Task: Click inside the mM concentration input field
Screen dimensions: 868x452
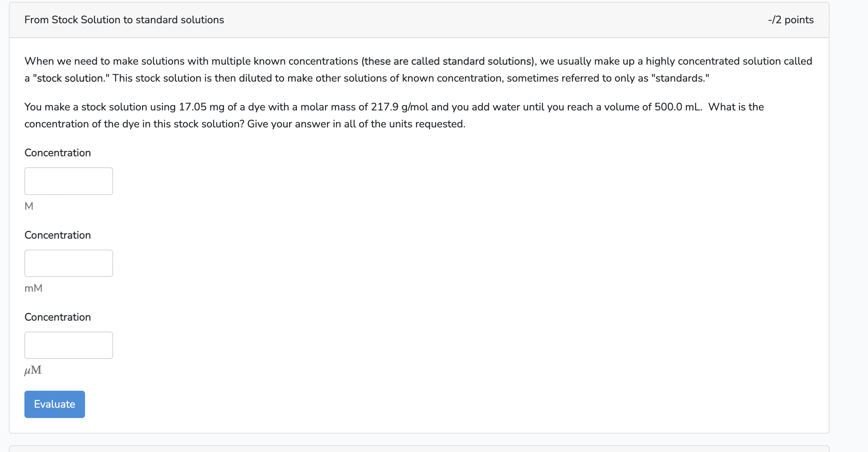Action: (69, 263)
